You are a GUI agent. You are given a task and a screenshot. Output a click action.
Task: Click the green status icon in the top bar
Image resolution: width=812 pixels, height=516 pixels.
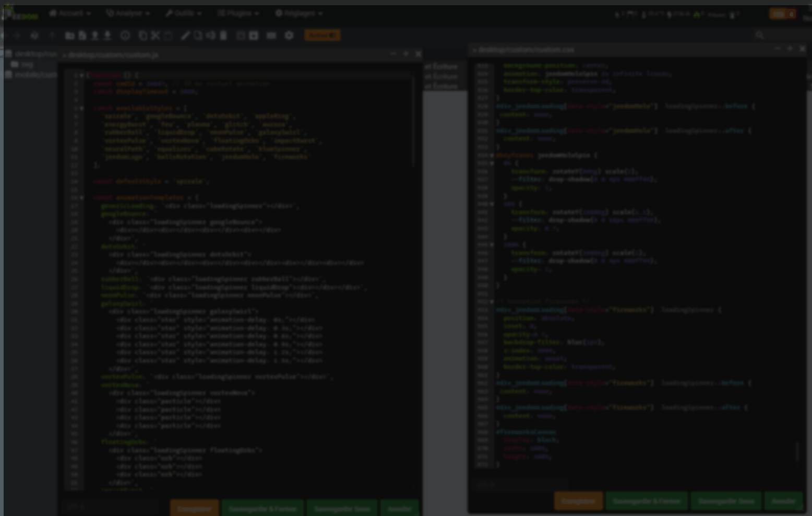point(697,14)
